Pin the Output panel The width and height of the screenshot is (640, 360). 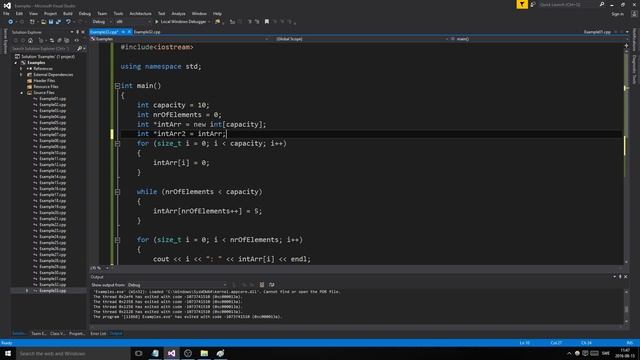[x=620, y=277]
